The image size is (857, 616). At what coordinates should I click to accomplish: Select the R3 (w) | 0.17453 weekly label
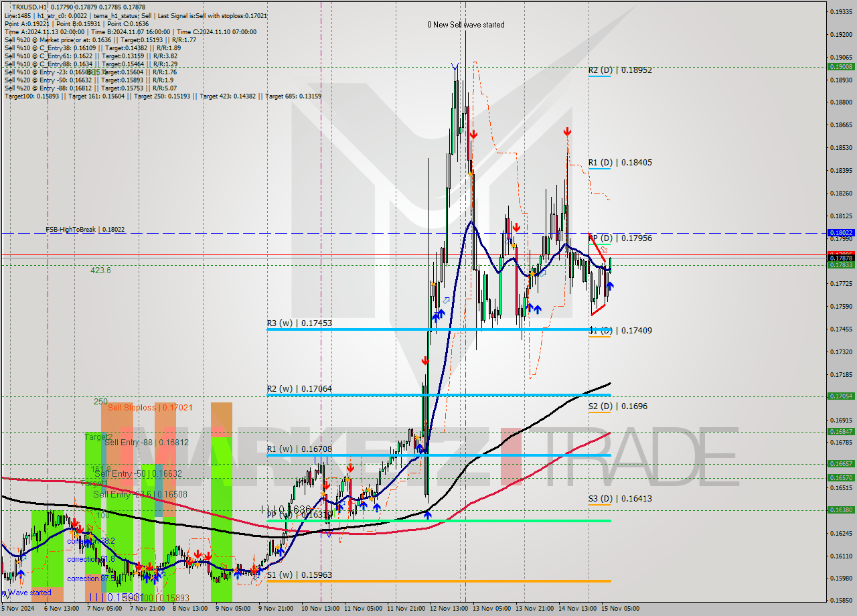(x=299, y=323)
